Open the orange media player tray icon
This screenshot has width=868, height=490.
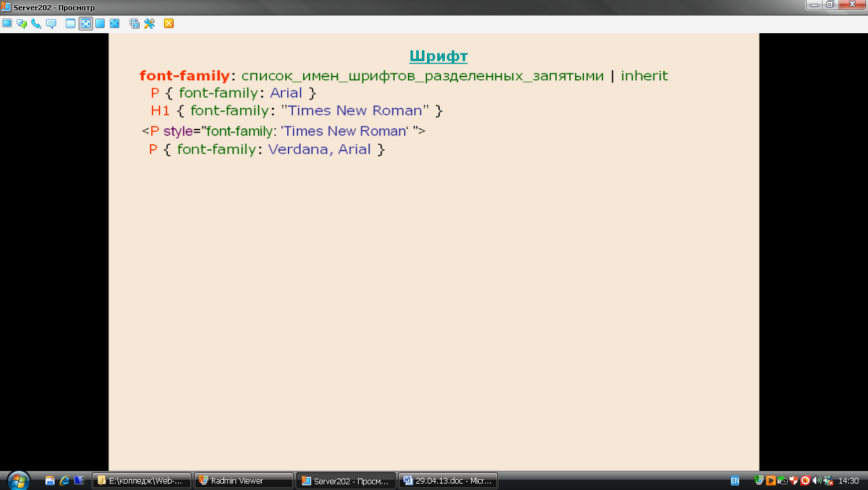(771, 481)
